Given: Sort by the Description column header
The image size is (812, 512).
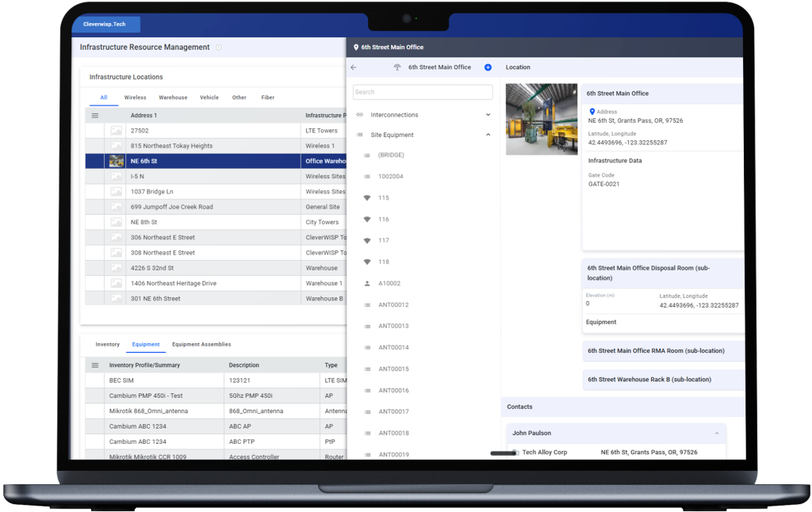Looking at the screenshot, I should point(244,365).
